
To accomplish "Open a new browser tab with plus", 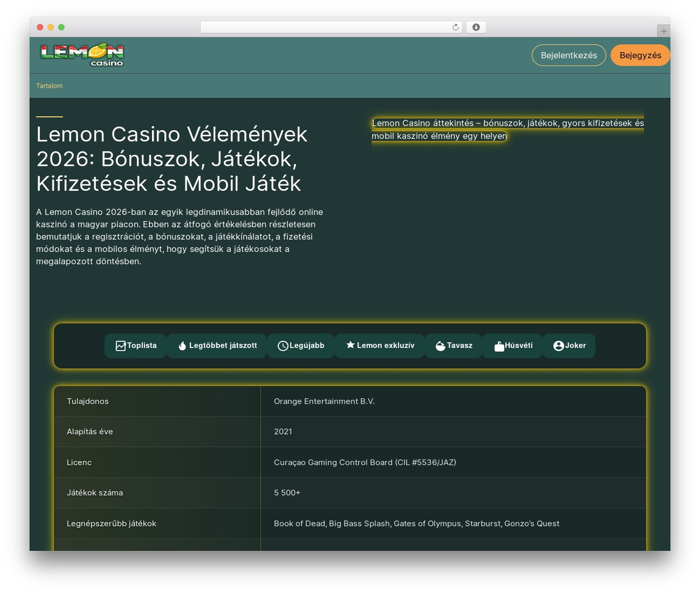I will [664, 31].
